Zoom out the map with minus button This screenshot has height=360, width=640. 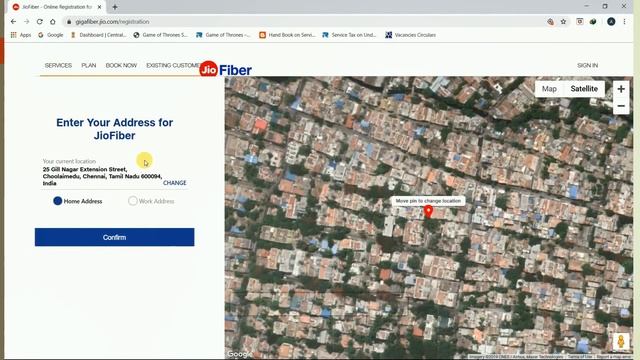pos(621,106)
